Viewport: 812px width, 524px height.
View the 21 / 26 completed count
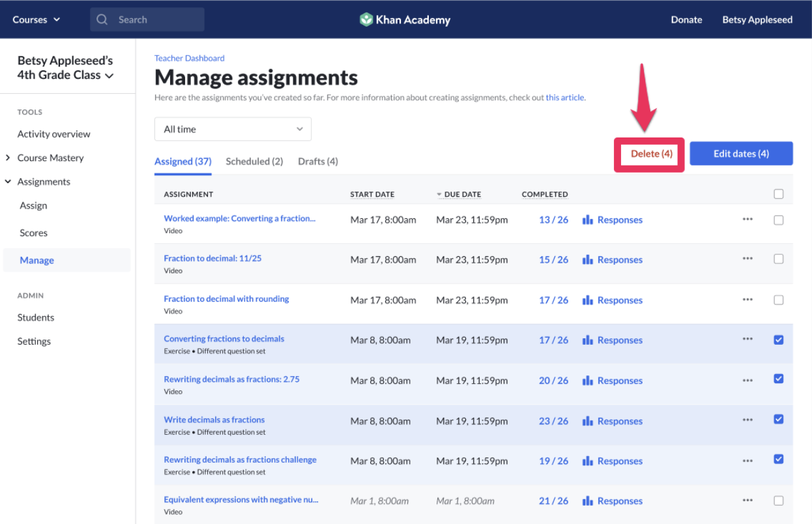pyautogui.click(x=553, y=501)
